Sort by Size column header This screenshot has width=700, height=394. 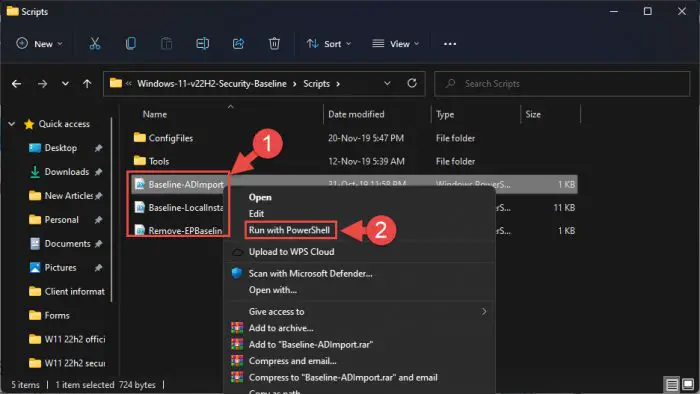click(533, 114)
